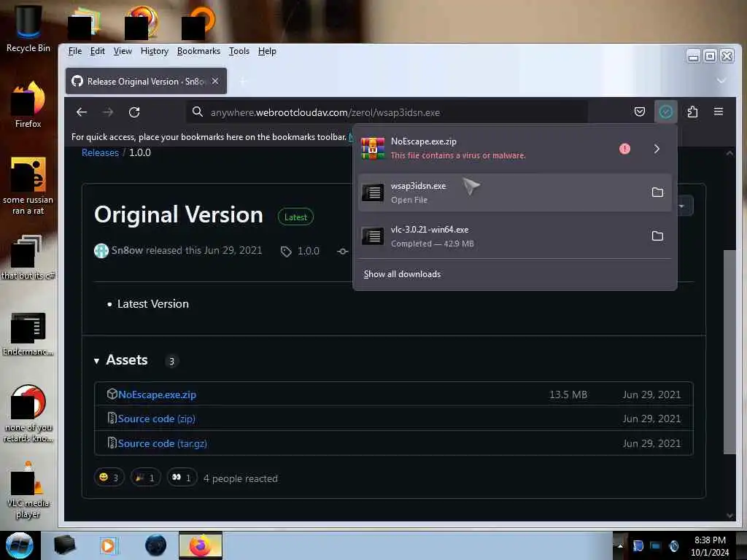Show hidden tray icons arrow
The width and height of the screenshot is (747, 560).
620,545
